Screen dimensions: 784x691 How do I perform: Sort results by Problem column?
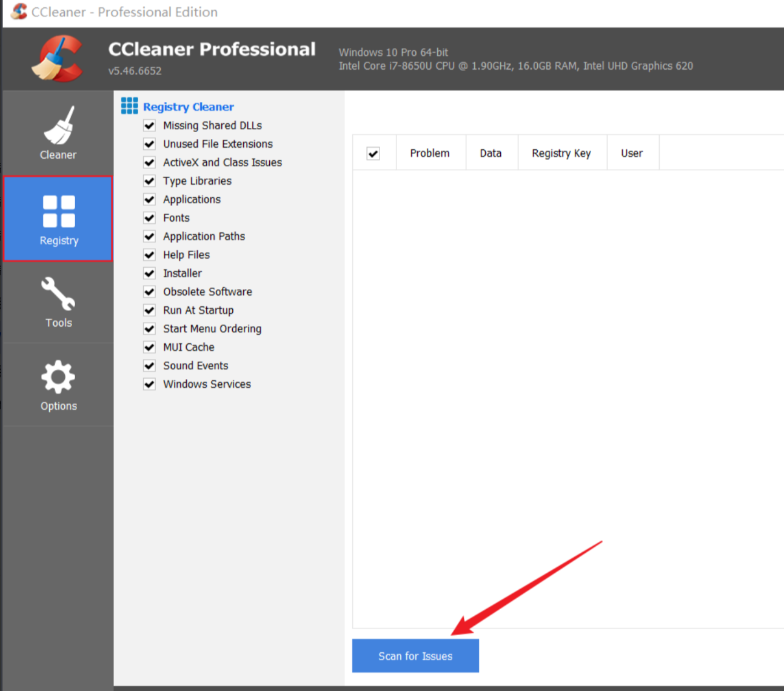tap(431, 153)
